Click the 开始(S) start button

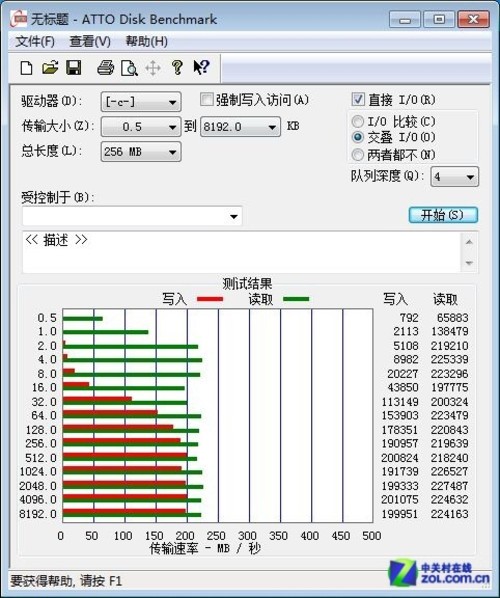(443, 215)
